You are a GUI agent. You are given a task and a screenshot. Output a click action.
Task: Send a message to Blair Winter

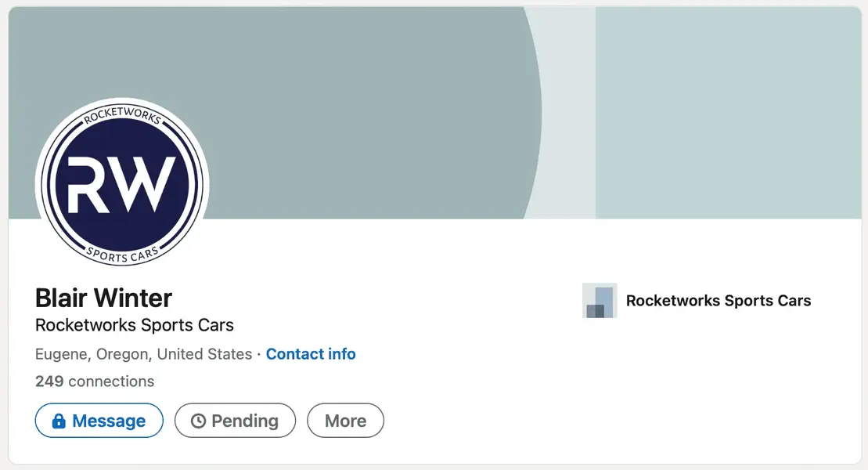(x=99, y=421)
